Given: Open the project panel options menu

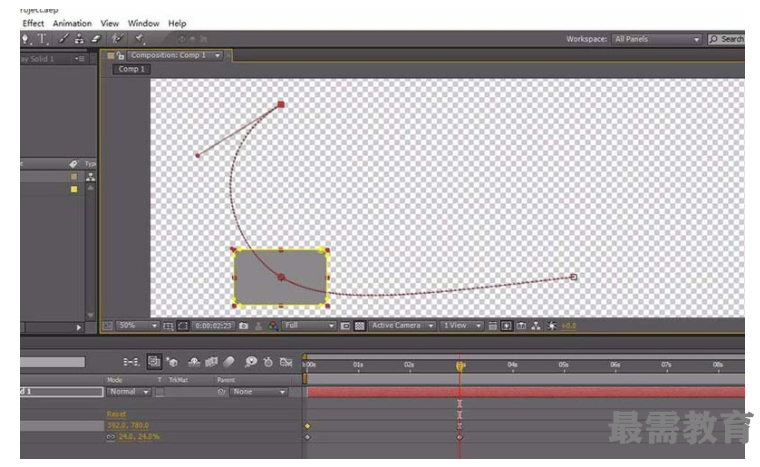Looking at the screenshot, I should coord(79,59).
